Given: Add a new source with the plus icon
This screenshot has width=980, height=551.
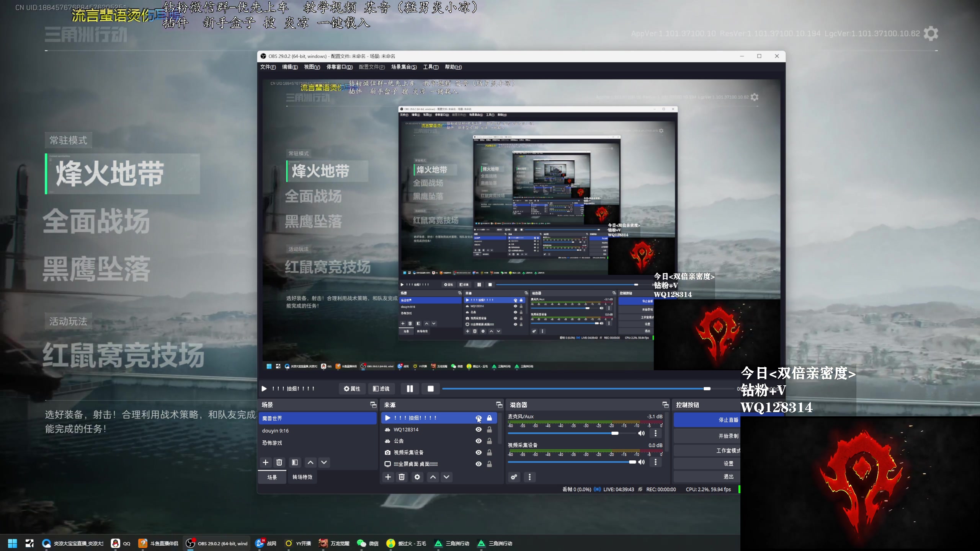Looking at the screenshot, I should click(388, 477).
